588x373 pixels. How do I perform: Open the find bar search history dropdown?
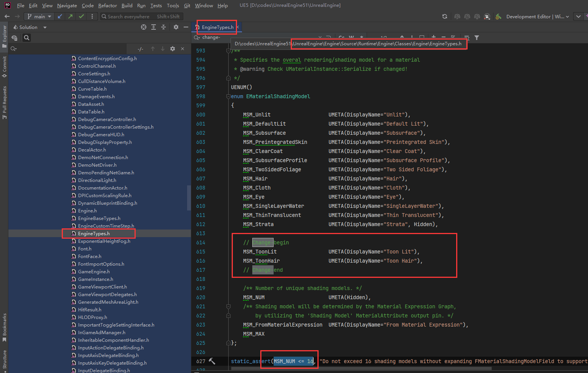(x=197, y=37)
